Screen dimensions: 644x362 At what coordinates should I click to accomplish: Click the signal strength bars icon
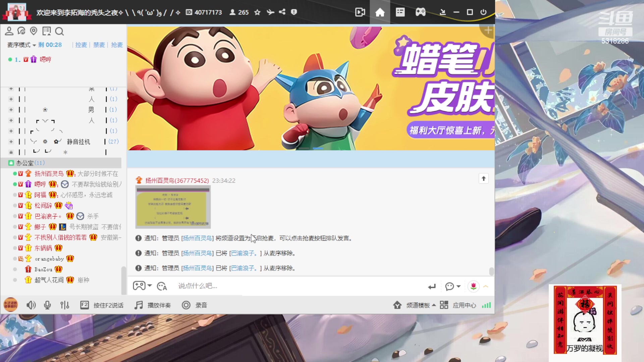[486, 305]
